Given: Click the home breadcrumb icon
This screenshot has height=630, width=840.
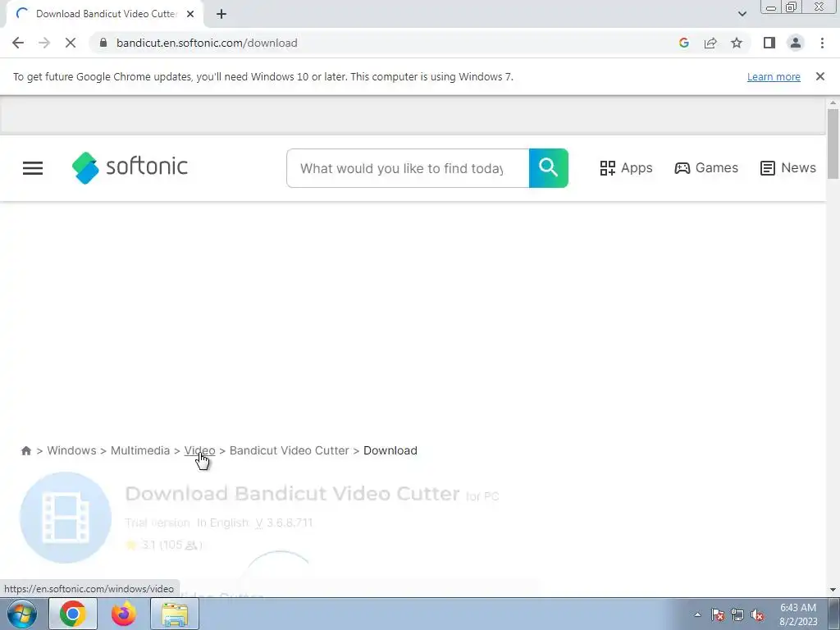Looking at the screenshot, I should [25, 450].
